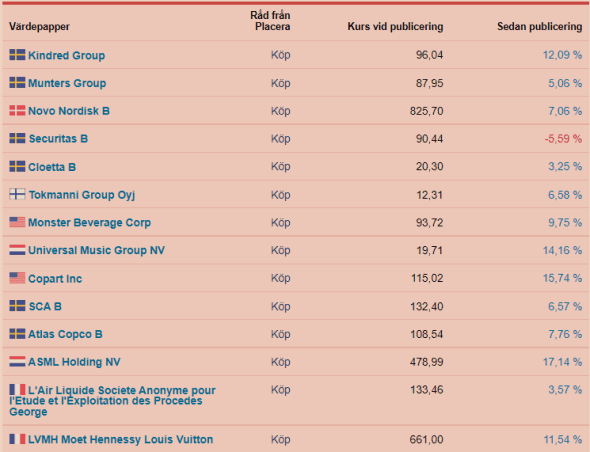Image resolution: width=590 pixels, height=452 pixels.
Task: Open the Universal Music Group NV link
Action: coord(96,250)
